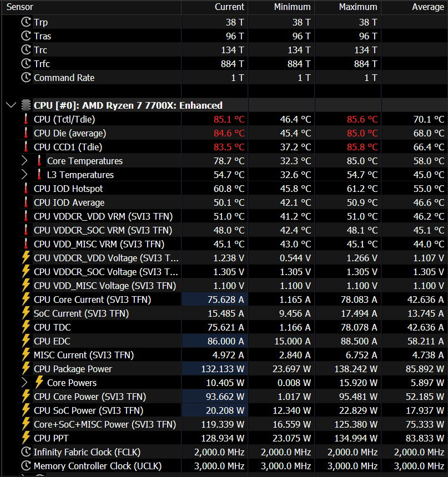The width and height of the screenshot is (448, 477).
Task: Click the lightning icon for CPU VDDCR_VDD Voltage
Action: pos(26,258)
